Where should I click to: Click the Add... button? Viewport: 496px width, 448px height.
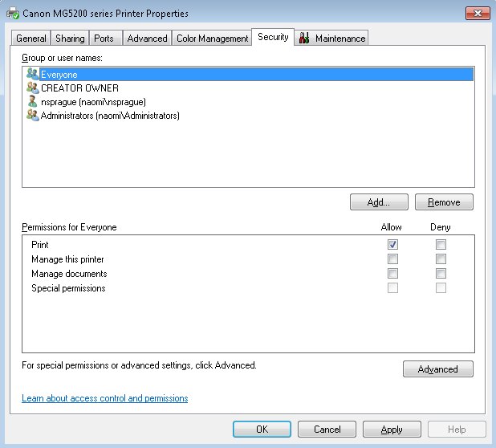tap(379, 202)
